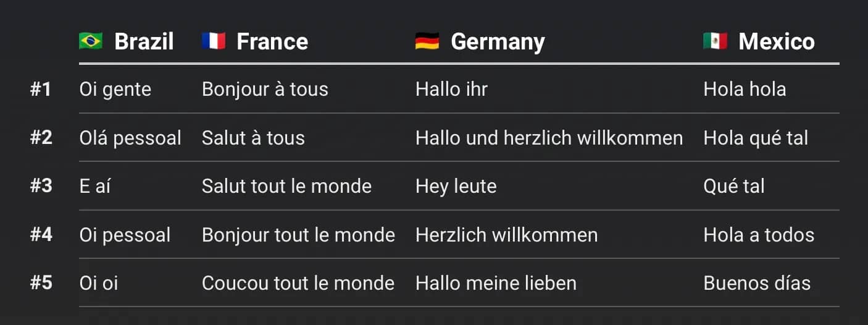
Task: Click the "Hey leute" greeting
Action: [x=456, y=186]
